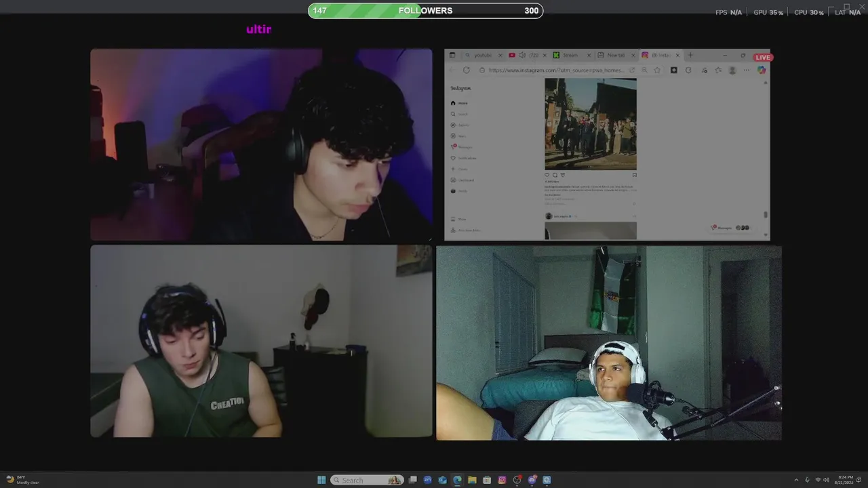
Task: Open a new browser tab with plus
Action: 690,55
